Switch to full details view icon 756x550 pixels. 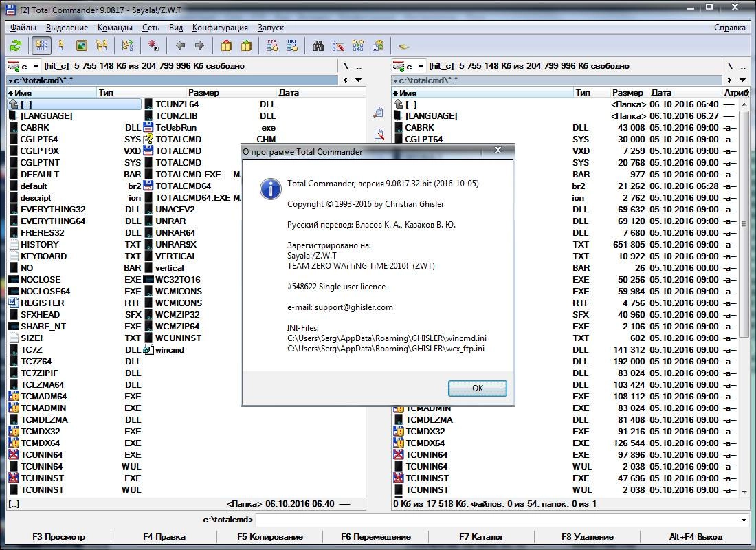61,46
